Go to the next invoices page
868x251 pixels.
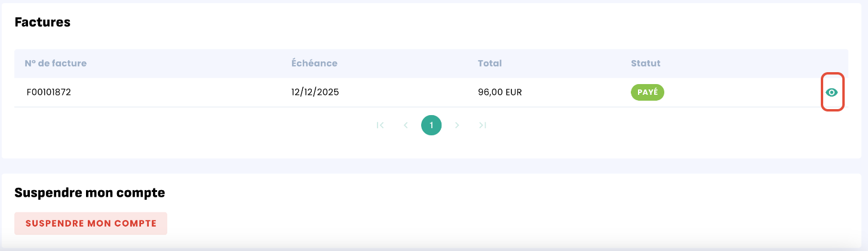tap(457, 125)
